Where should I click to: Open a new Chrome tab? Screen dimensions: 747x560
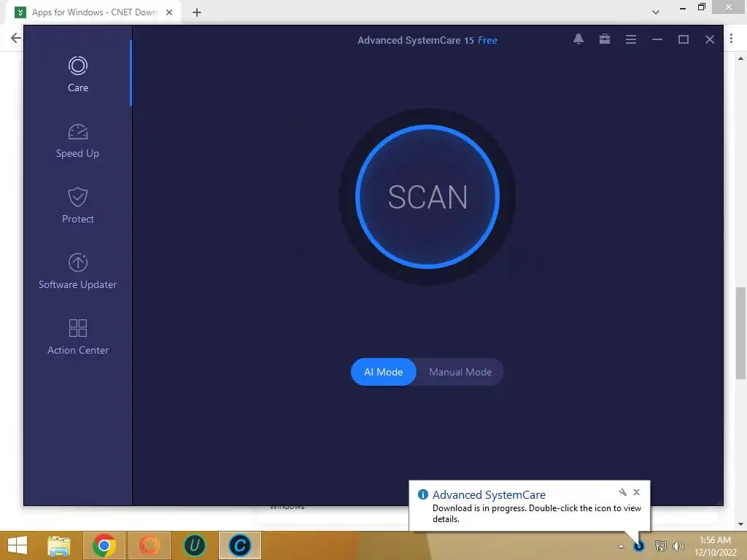pyautogui.click(x=197, y=12)
